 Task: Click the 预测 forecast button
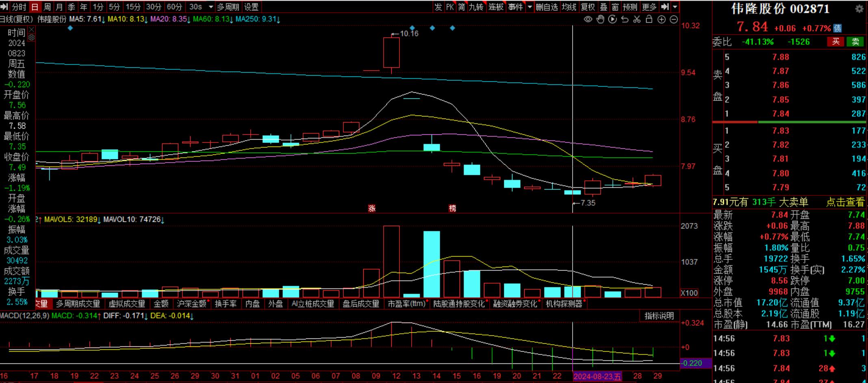click(x=630, y=7)
